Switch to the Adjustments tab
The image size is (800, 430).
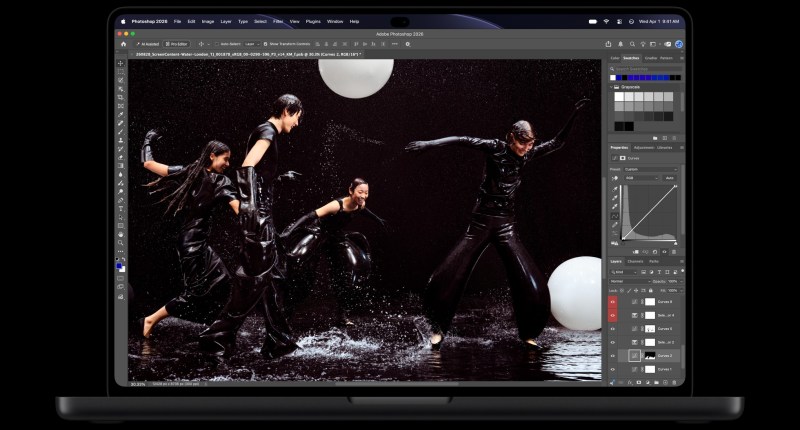(x=644, y=148)
